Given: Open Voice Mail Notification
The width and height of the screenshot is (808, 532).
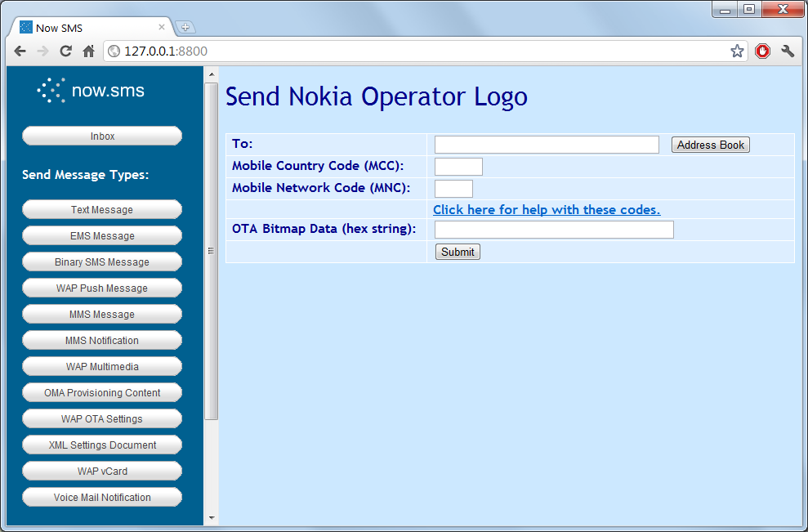Looking at the screenshot, I should [102, 498].
